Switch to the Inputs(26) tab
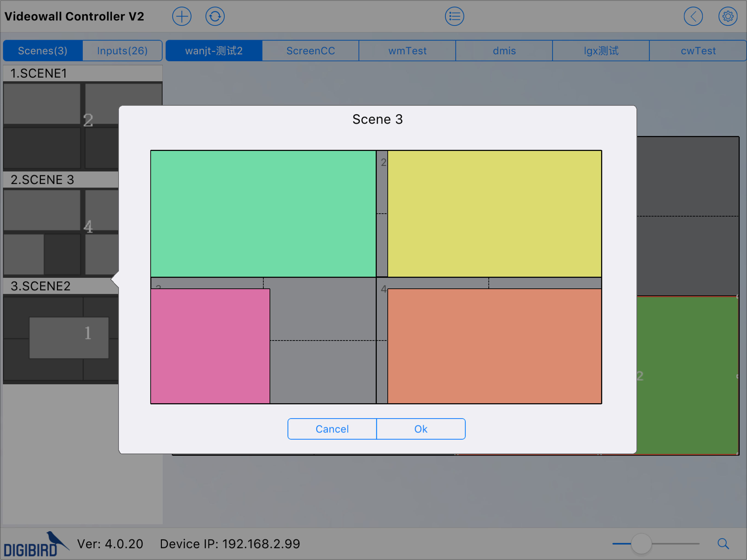 (122, 51)
